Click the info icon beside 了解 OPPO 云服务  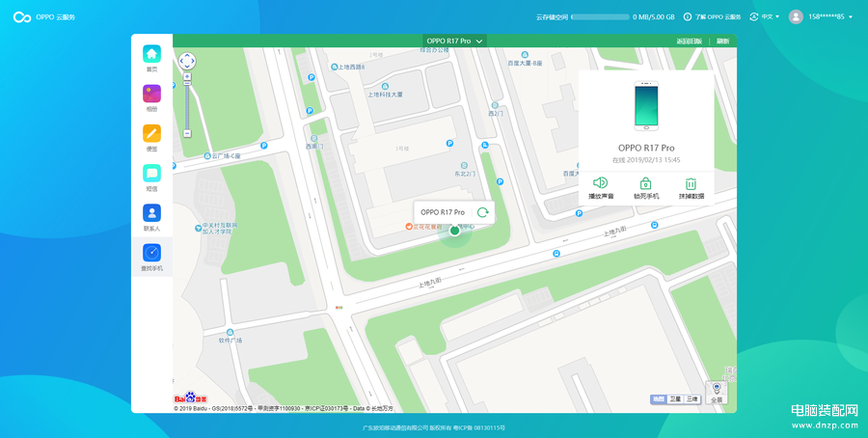coord(688,16)
